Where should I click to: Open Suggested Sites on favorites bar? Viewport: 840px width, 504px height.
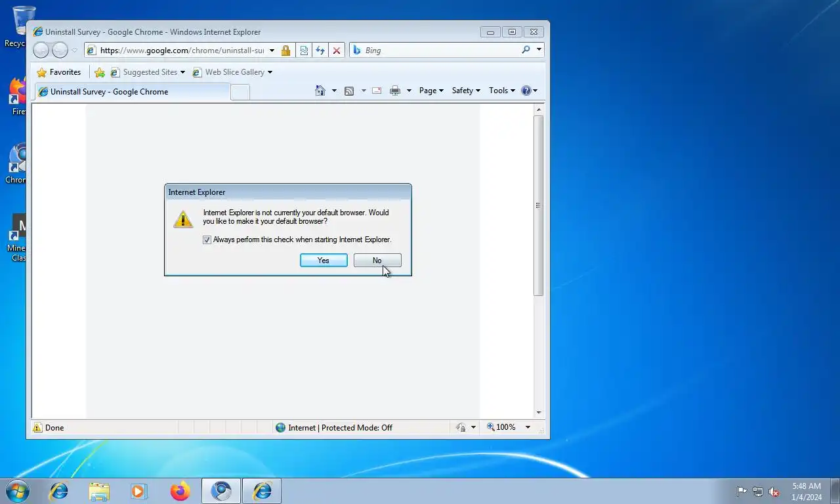point(148,72)
